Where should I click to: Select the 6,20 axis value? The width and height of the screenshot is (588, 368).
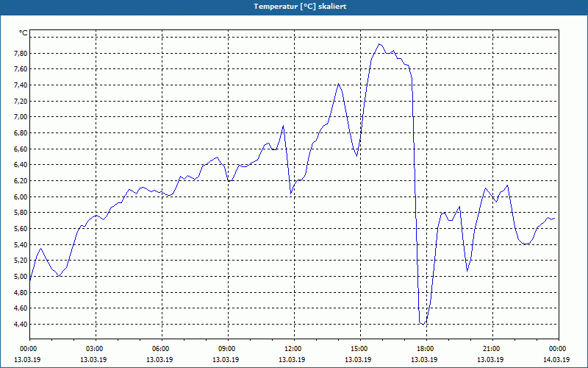point(21,180)
